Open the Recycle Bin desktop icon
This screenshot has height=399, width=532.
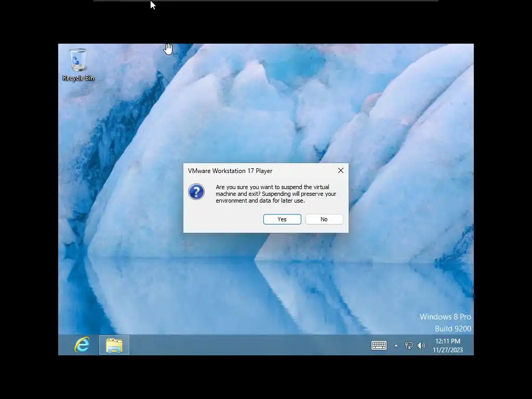tap(78, 65)
